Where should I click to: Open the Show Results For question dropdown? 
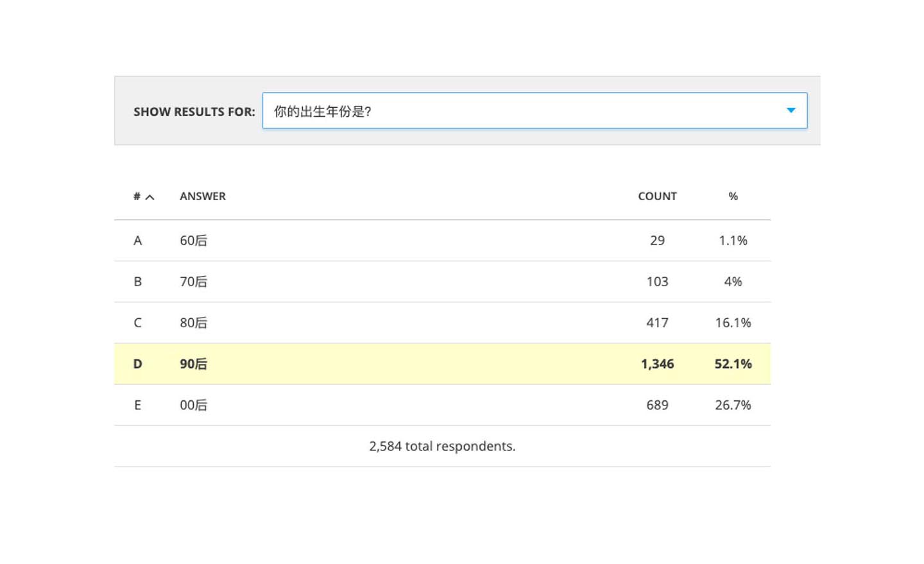pyautogui.click(x=535, y=110)
